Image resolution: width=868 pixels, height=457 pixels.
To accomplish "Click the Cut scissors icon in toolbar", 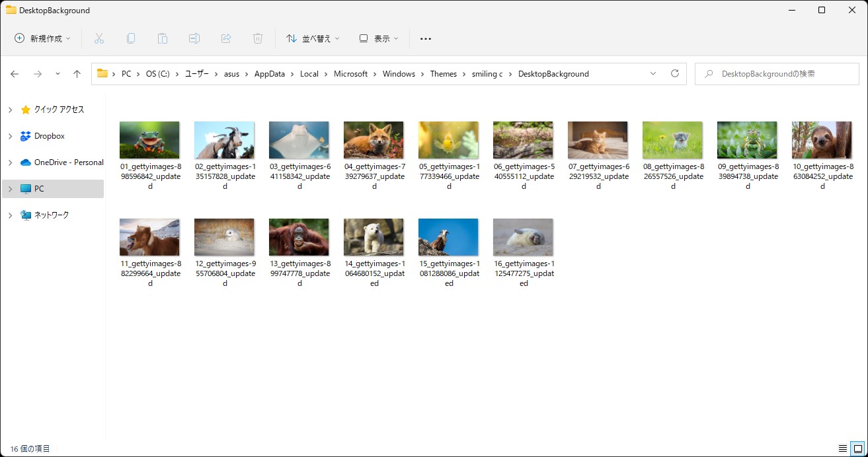I will [99, 38].
